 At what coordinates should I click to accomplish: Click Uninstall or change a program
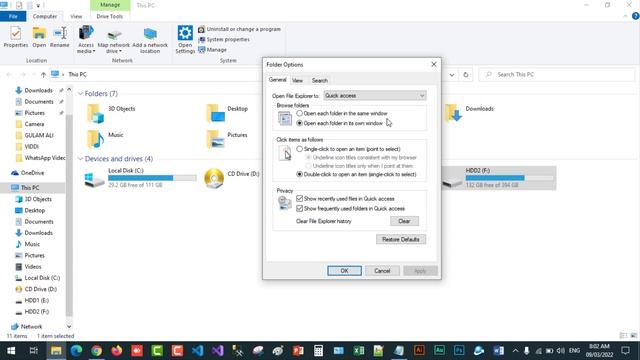pyautogui.click(x=240, y=29)
